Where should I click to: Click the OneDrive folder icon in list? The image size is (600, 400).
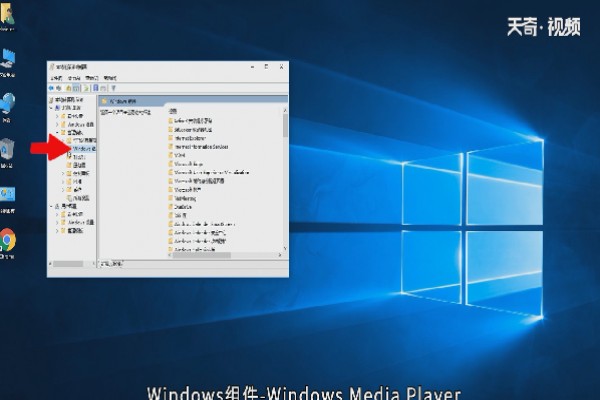click(x=171, y=207)
